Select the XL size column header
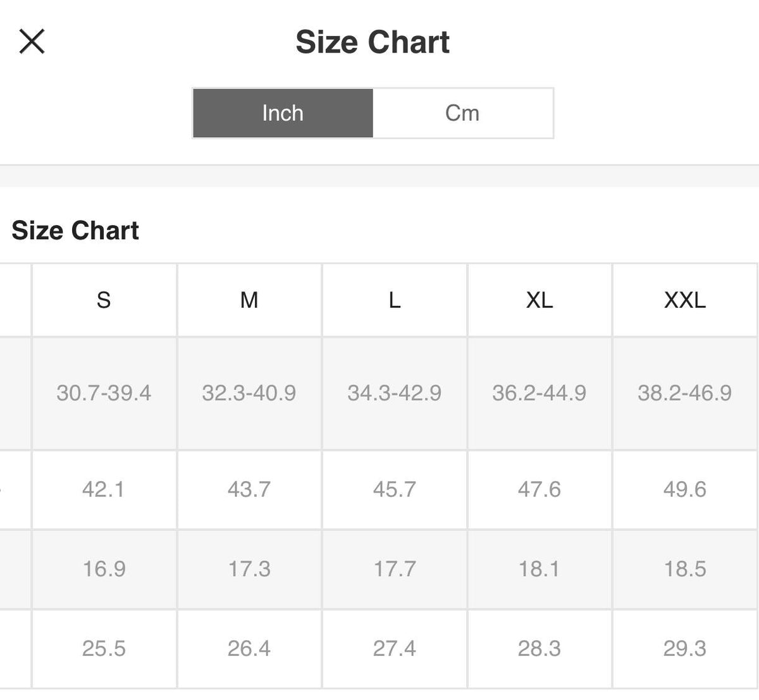This screenshot has width=759, height=700. coord(540,300)
